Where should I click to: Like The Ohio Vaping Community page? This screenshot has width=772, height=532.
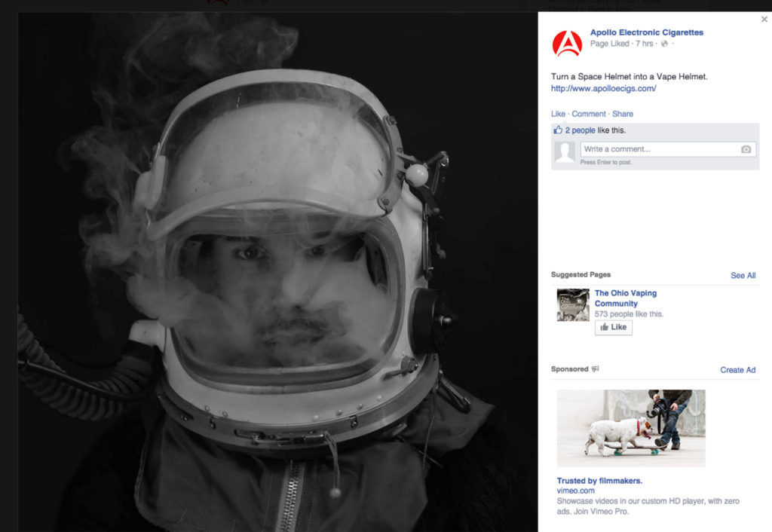click(614, 327)
